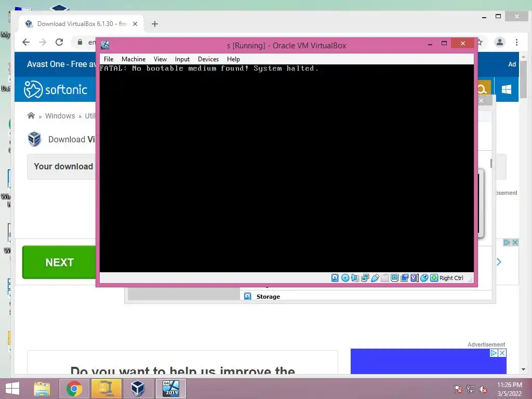Image resolution: width=532 pixels, height=399 pixels.
Task: Click scrollbar down arrow in Chrome
Action: [x=524, y=369]
